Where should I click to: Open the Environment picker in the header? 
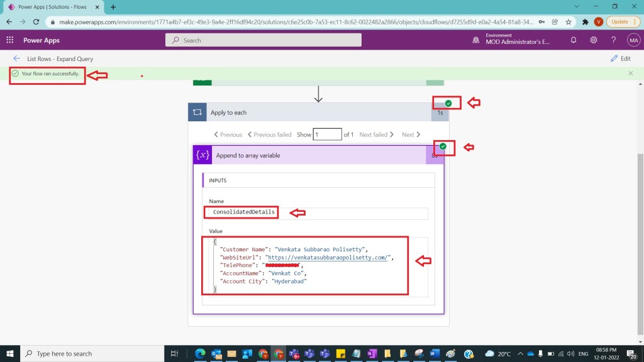point(513,40)
